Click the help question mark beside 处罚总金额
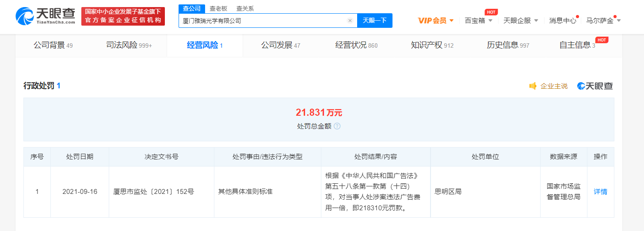Screen dimensions: 644x231 pos(337,126)
